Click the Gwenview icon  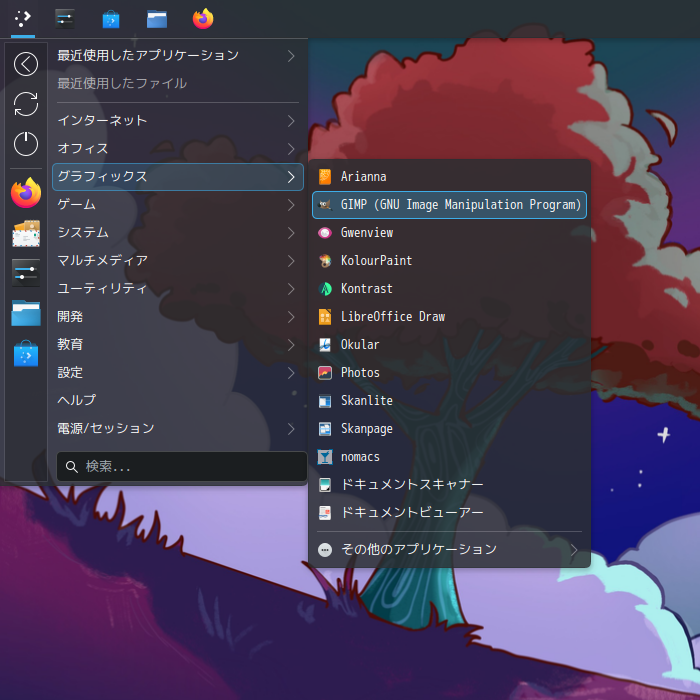pos(325,233)
